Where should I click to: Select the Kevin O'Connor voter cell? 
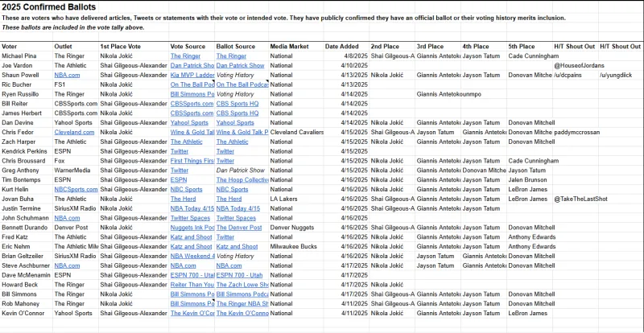[x=27, y=313]
